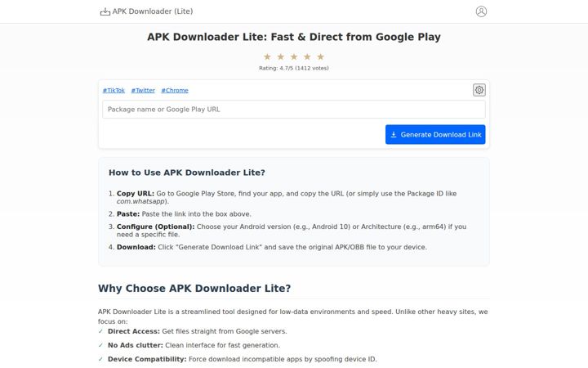This screenshot has height=368, width=588.
Task: Rate with the first star
Action: (x=267, y=56)
